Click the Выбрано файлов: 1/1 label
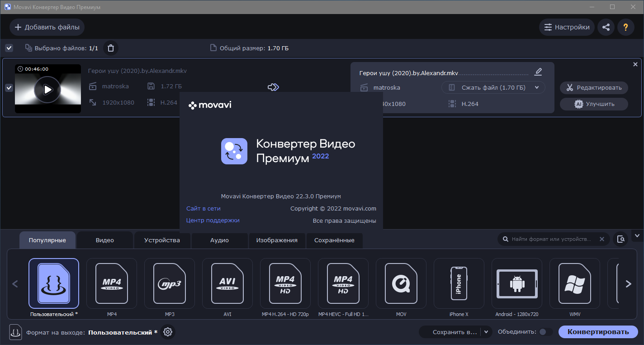 pyautogui.click(x=66, y=48)
